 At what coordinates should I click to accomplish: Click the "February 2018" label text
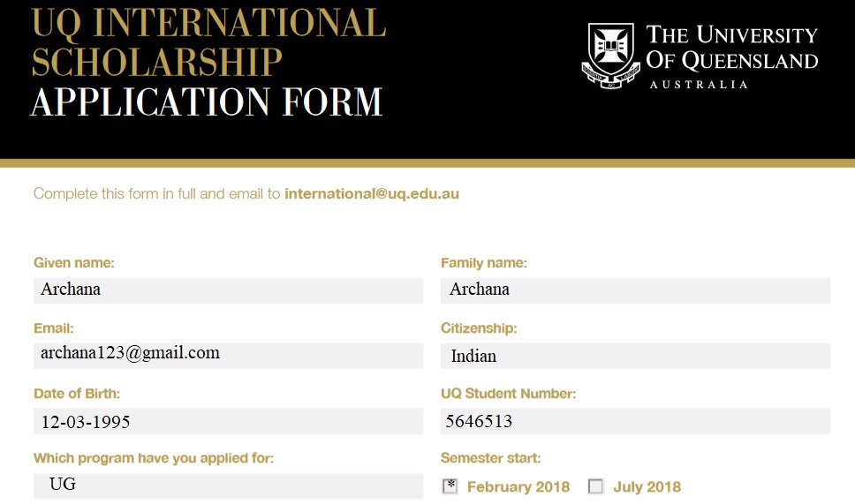click(518, 486)
